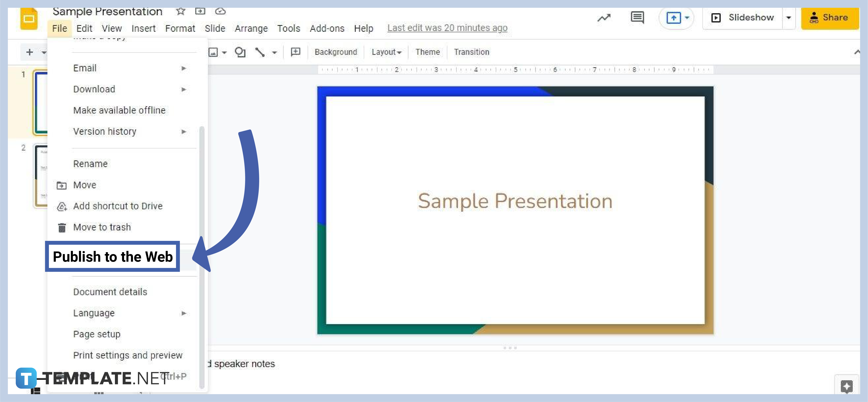Viewport: 868px width, 402px height.
Task: Click the star bookmark icon
Action: click(x=181, y=11)
